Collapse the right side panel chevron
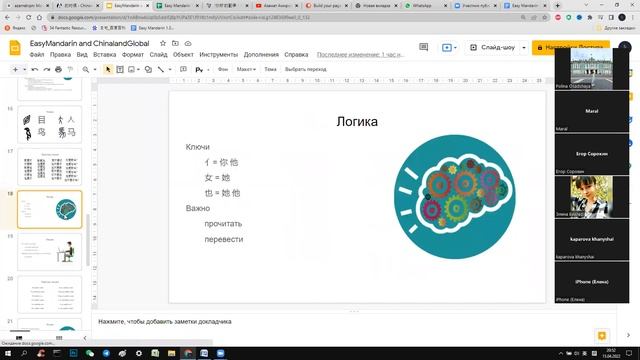The width and height of the screenshot is (640, 360). click(628, 335)
